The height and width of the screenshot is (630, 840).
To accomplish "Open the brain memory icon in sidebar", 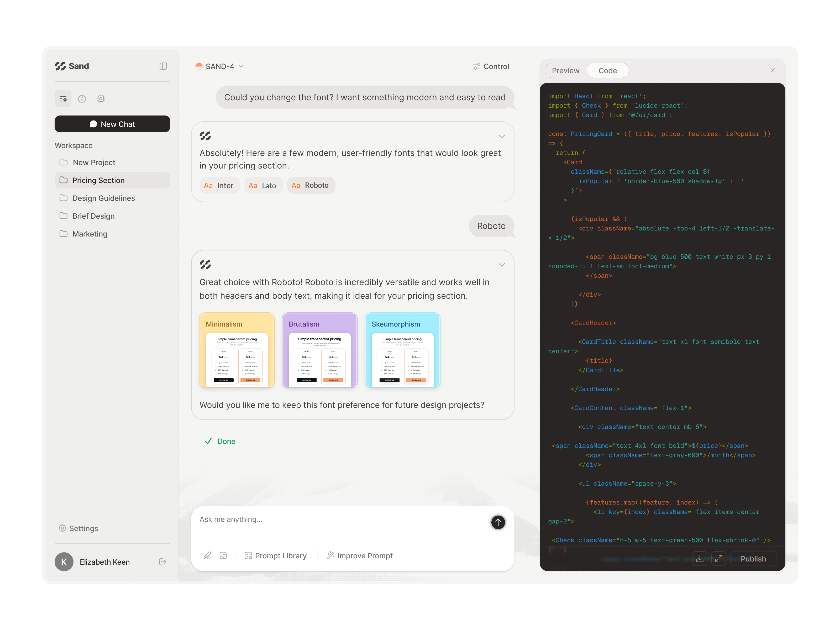I will (x=82, y=99).
